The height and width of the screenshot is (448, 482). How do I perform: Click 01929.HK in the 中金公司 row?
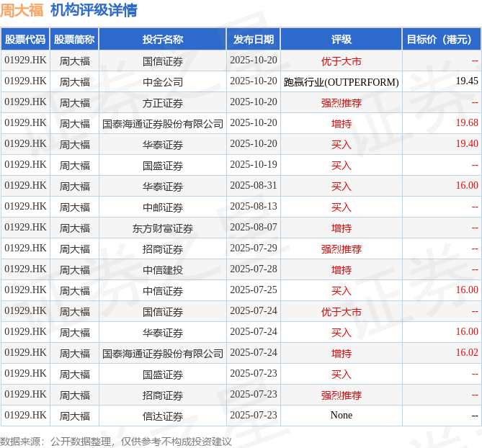coord(25,81)
